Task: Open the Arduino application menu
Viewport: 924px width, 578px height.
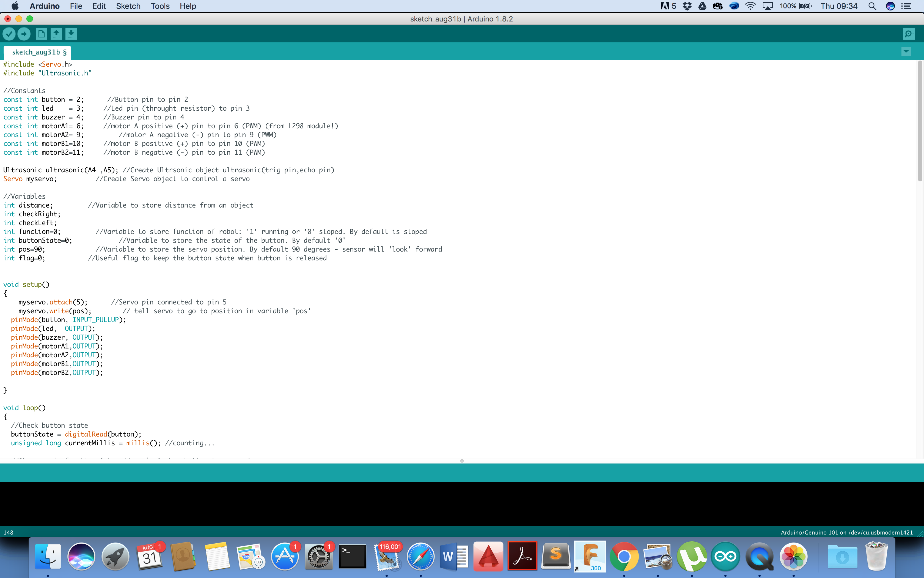Action: tap(45, 6)
